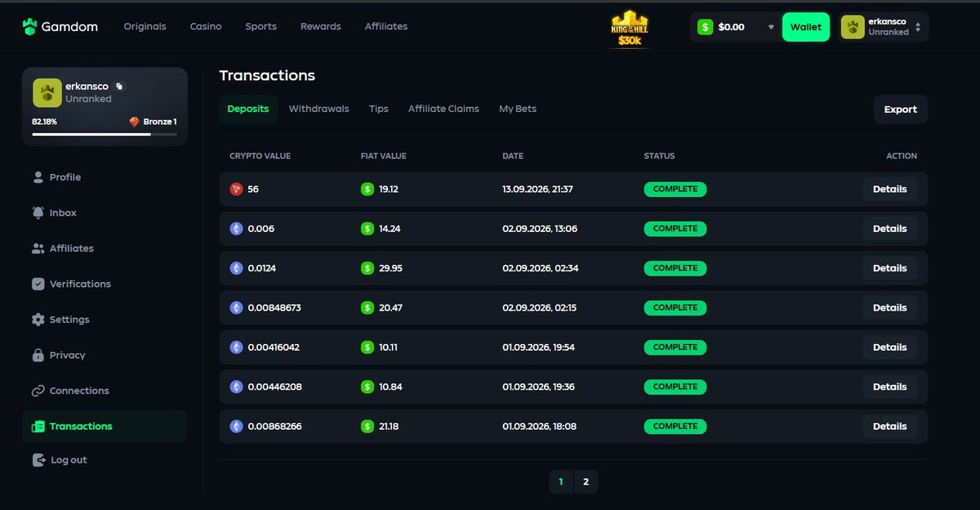Viewport: 980px width, 510px height.
Task: View Details for the 20.47 deposit
Action: (x=889, y=307)
